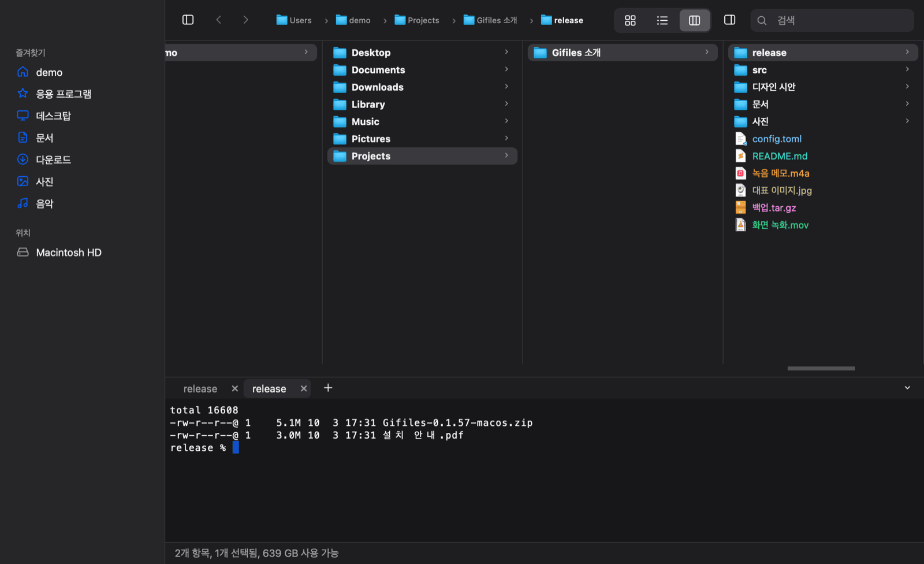Select the 녹음 메모.m4a audio file icon

pyautogui.click(x=740, y=173)
